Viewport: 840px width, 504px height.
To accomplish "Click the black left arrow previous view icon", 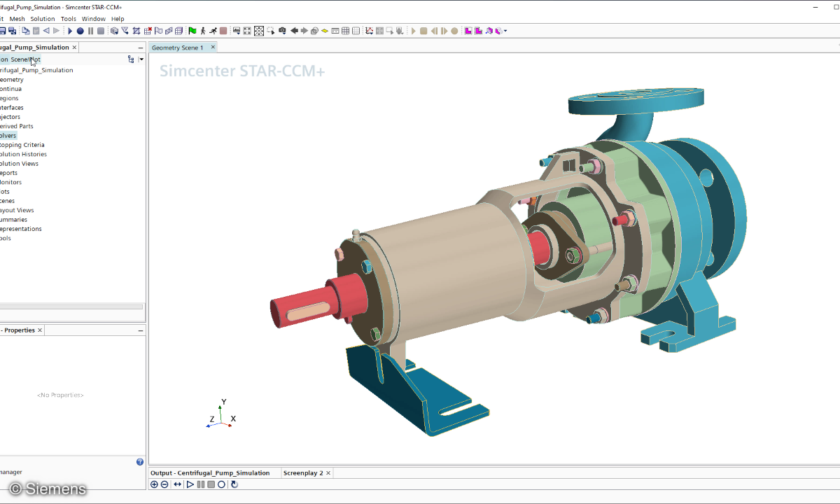I will [x=294, y=31].
